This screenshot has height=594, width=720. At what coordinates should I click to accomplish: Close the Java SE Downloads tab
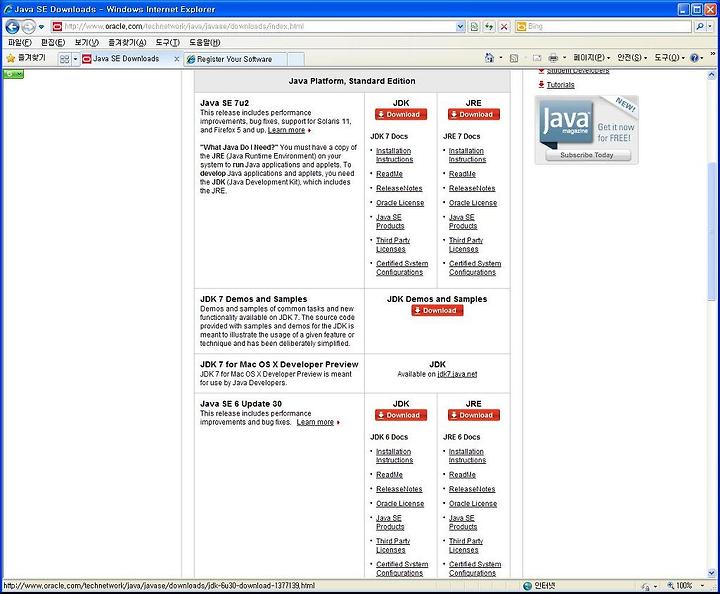point(176,59)
